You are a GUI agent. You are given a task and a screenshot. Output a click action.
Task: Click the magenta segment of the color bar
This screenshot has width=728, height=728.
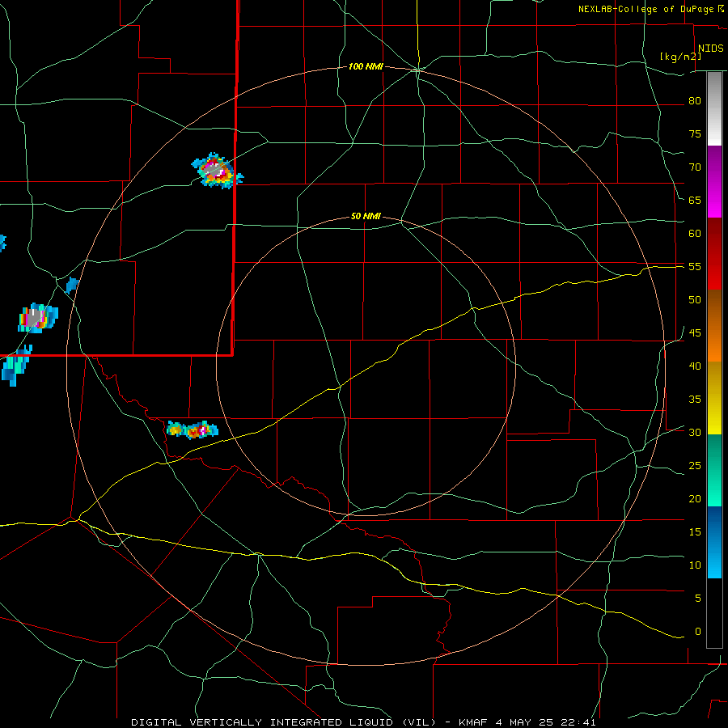714,181
